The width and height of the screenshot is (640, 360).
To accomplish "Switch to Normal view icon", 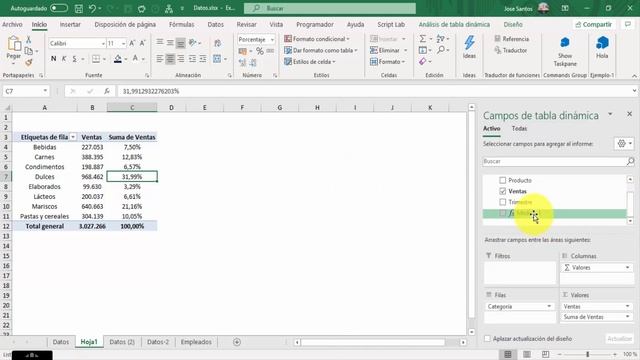I will click(x=508, y=354).
